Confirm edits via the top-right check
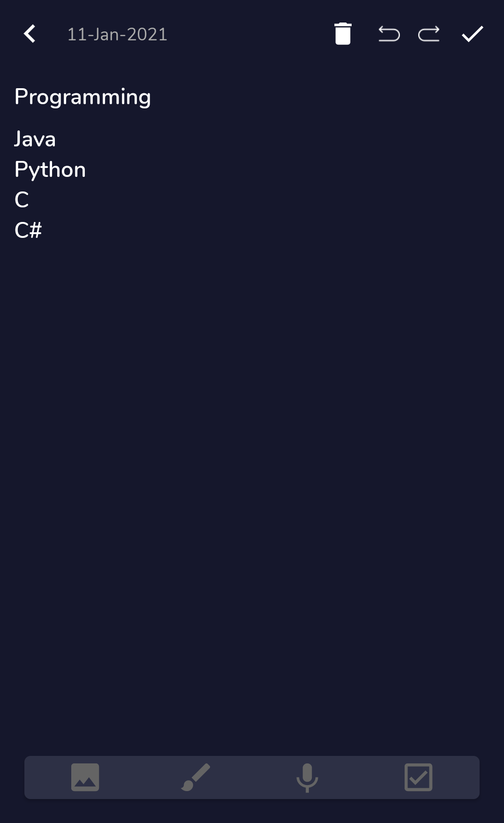Viewport: 504px width, 823px height. 472,34
